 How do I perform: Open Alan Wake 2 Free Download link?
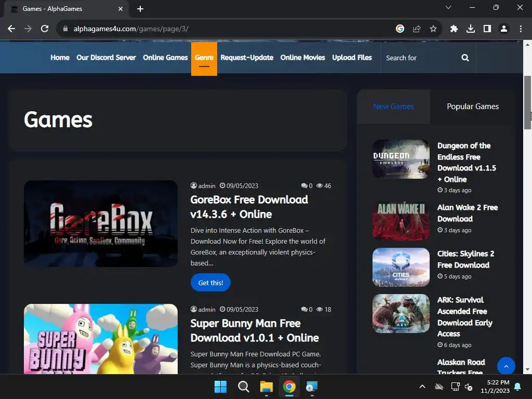click(468, 213)
